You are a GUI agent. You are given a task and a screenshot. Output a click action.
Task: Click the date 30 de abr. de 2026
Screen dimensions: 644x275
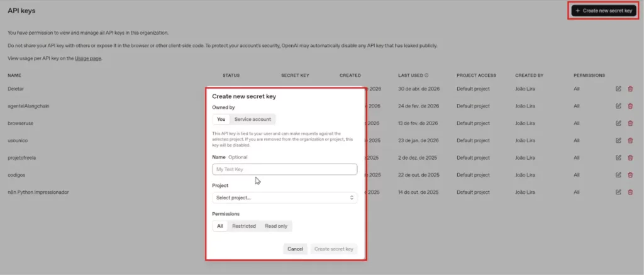[418, 89]
